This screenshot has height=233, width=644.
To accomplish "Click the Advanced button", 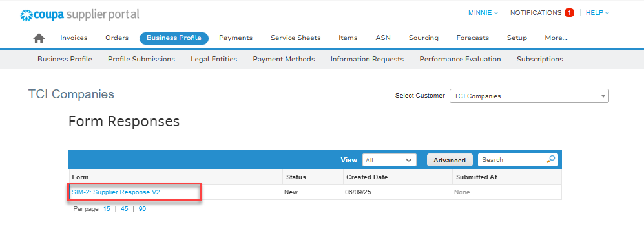I will point(450,160).
